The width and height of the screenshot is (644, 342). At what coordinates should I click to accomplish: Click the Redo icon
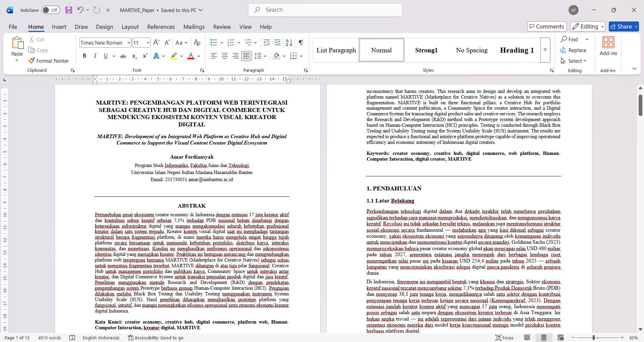pyautogui.click(x=97, y=10)
